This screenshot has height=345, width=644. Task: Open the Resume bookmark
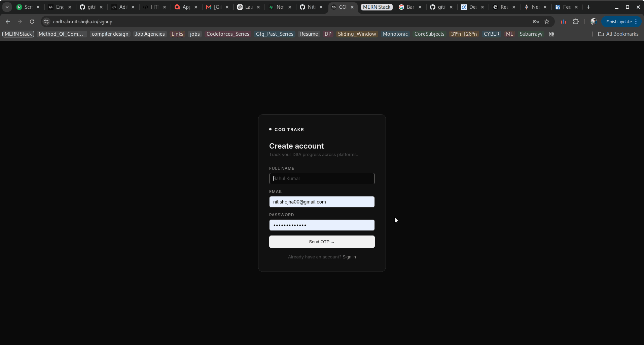click(309, 34)
